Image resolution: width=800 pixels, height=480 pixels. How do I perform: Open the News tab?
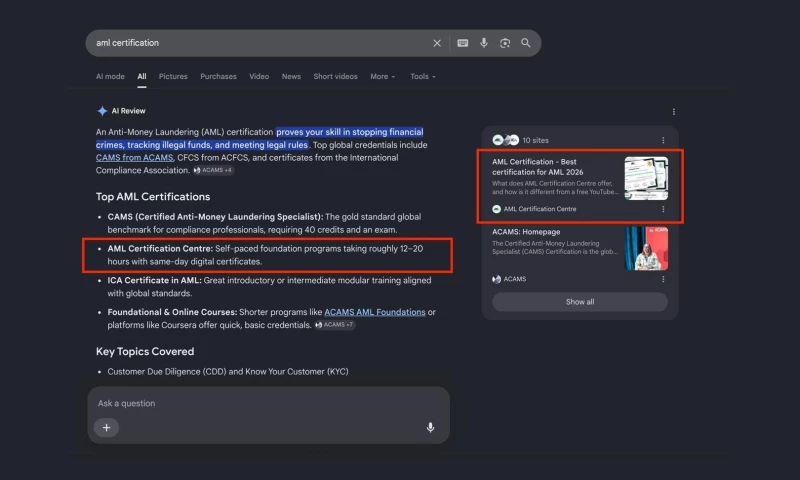[291, 77]
